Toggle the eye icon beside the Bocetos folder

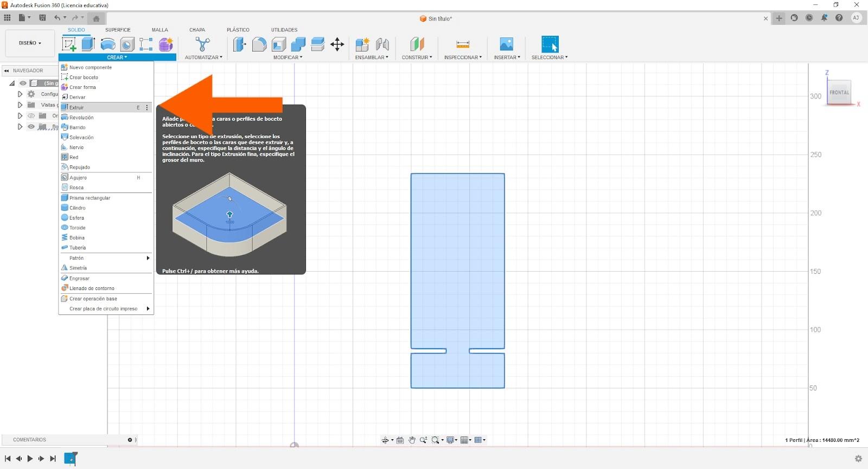click(31, 127)
